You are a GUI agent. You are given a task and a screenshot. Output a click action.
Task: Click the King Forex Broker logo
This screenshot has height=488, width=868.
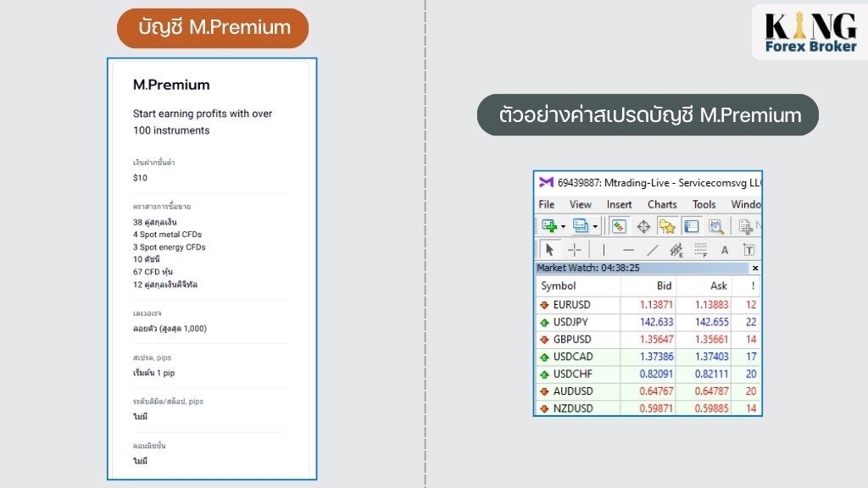810,33
